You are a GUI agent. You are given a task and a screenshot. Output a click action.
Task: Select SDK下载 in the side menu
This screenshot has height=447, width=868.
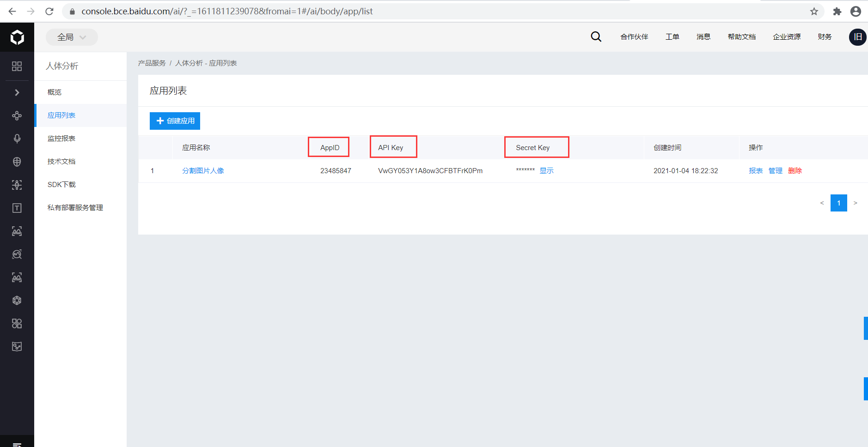point(80,185)
